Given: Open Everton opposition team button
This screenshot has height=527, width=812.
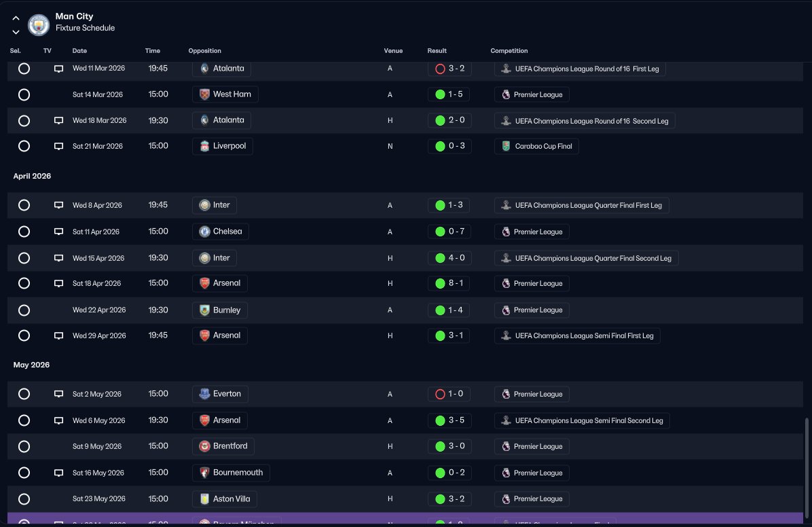Looking at the screenshot, I should click(220, 394).
